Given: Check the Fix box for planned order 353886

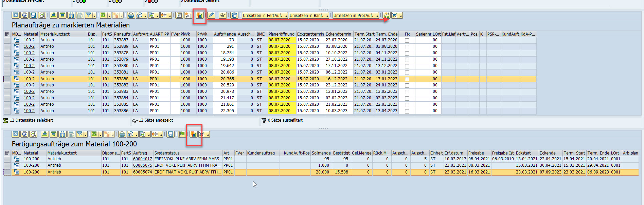Looking at the screenshot, I should point(407,111).
